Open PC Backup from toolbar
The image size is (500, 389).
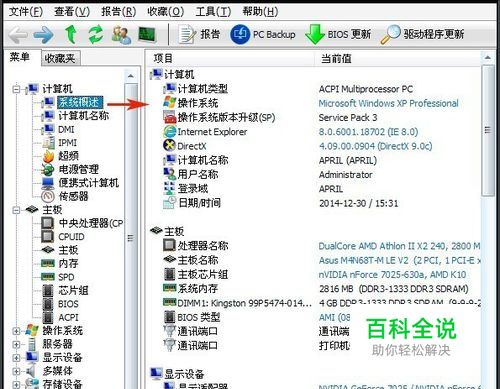(x=263, y=34)
